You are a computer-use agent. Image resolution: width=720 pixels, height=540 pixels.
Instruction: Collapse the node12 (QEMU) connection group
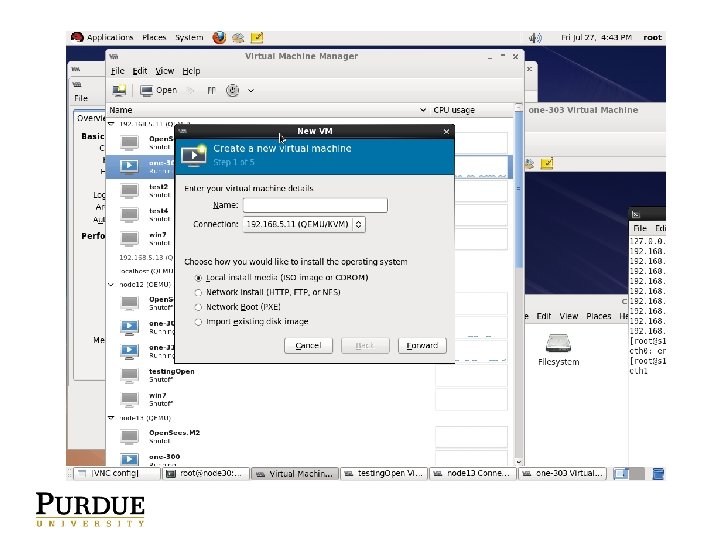(111, 285)
